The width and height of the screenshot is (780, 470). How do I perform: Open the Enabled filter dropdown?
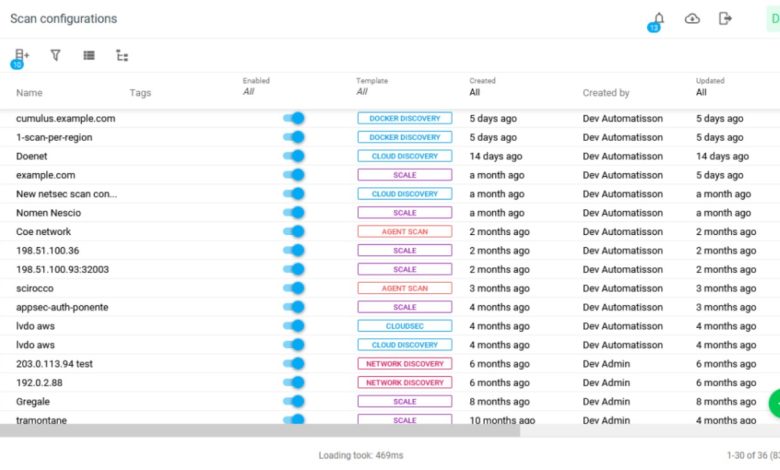click(x=249, y=92)
